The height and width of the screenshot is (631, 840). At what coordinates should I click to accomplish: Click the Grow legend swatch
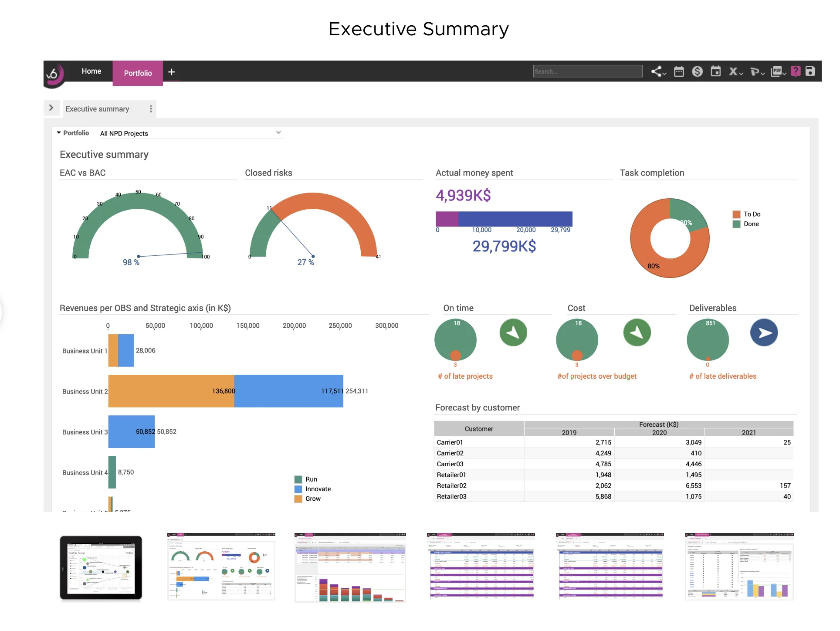298,499
